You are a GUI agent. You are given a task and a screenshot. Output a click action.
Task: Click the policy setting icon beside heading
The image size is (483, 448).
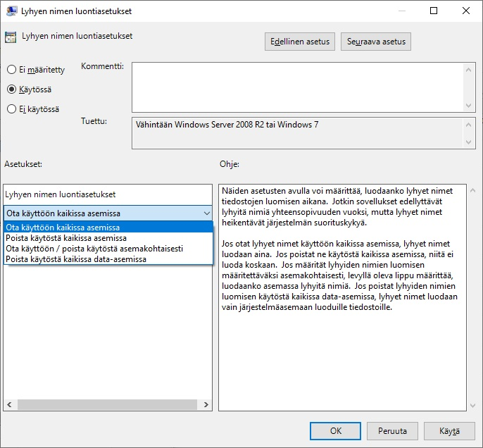click(11, 37)
